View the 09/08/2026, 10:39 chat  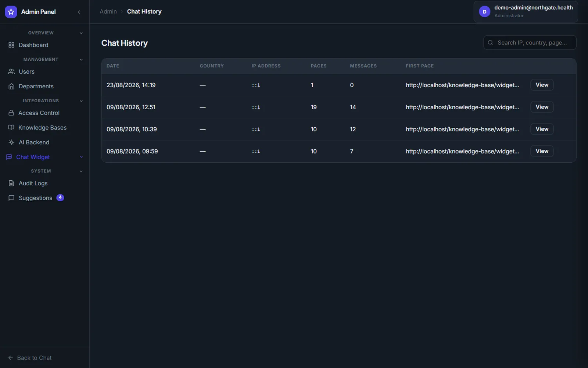click(542, 129)
